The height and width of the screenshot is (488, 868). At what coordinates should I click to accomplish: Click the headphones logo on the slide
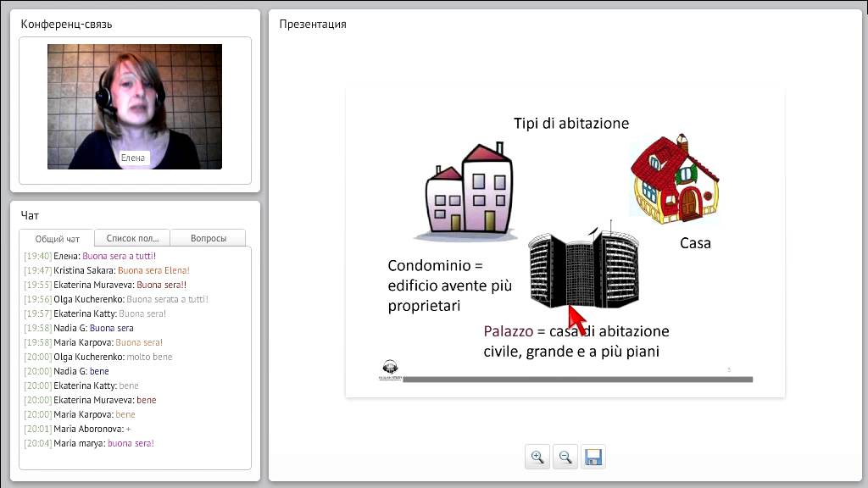tap(390, 369)
